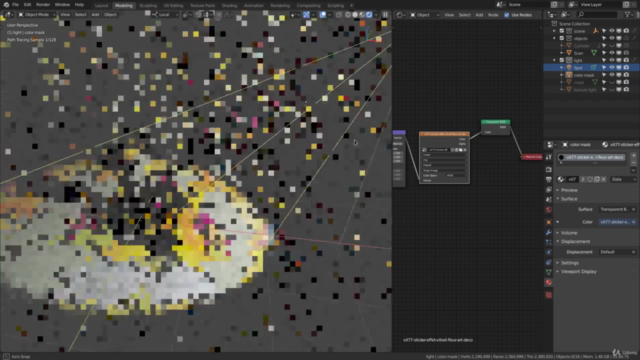640x360 pixels.
Task: Open the Modifiers wrench tab icon
Action: tap(549, 232)
